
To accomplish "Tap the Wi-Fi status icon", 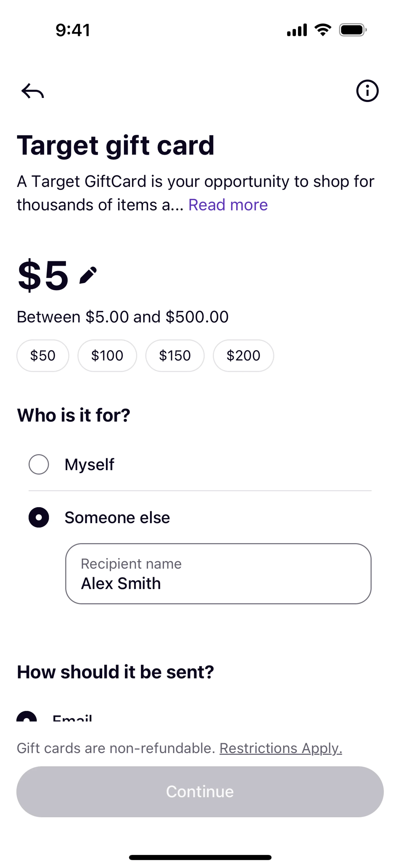I will pos(322,30).
